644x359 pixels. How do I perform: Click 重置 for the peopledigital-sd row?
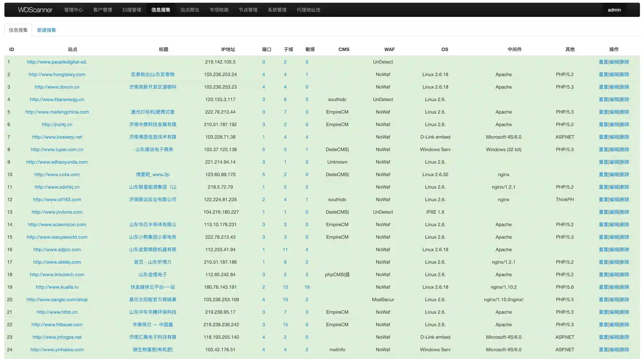click(603, 62)
